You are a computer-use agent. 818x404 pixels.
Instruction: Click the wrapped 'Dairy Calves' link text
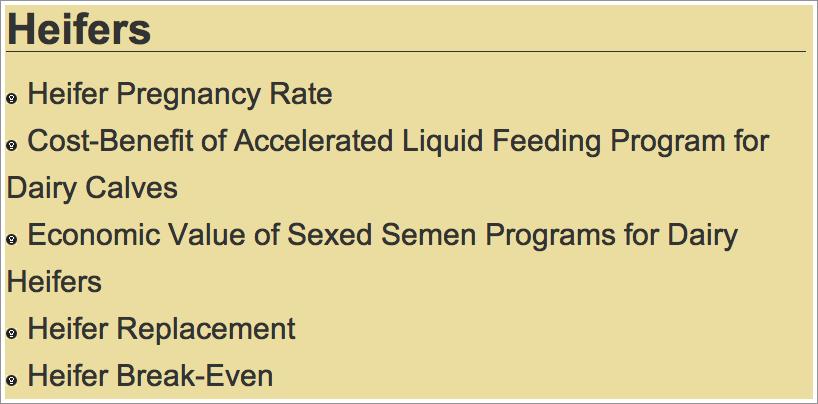(92, 188)
